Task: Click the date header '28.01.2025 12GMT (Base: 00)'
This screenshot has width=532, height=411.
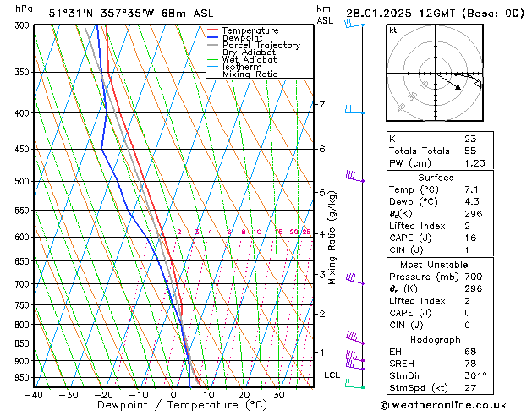Action: click(x=435, y=14)
